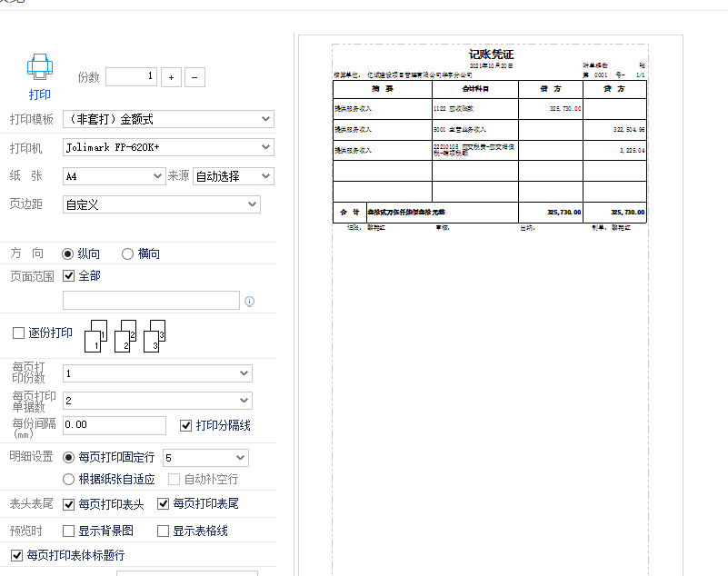Image resolution: width=728 pixels, height=576 pixels.
Task: Select 纵向 portrait orientation
Action: coord(68,253)
